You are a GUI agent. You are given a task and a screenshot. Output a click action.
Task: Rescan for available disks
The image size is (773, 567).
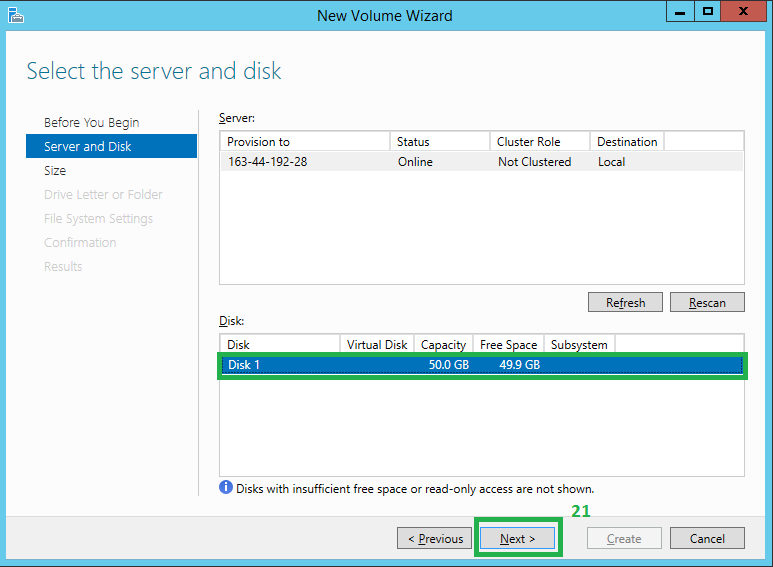click(x=706, y=302)
